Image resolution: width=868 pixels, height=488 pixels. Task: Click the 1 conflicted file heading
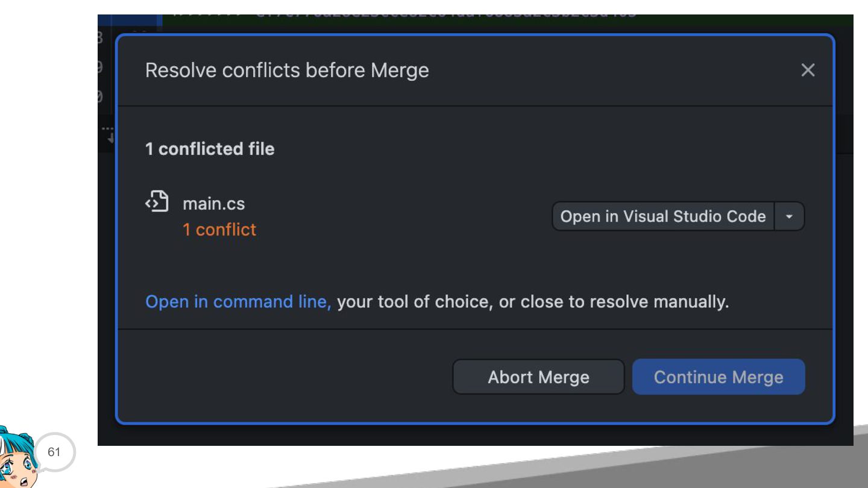210,149
